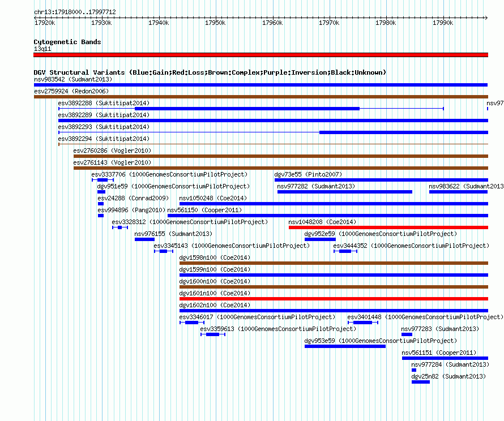The width and height of the screenshot is (504, 421).
Task: Click the 17970k ruler tick label
Action: [329, 23]
